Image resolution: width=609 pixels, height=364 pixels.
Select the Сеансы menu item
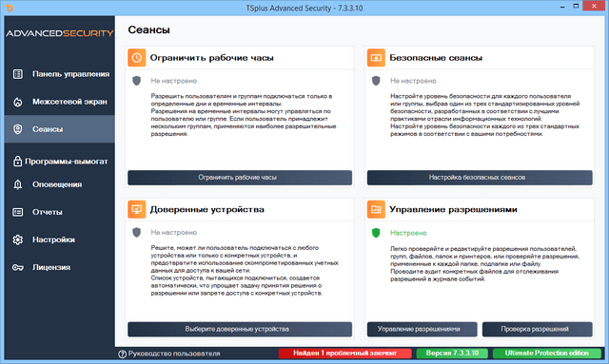(59, 129)
